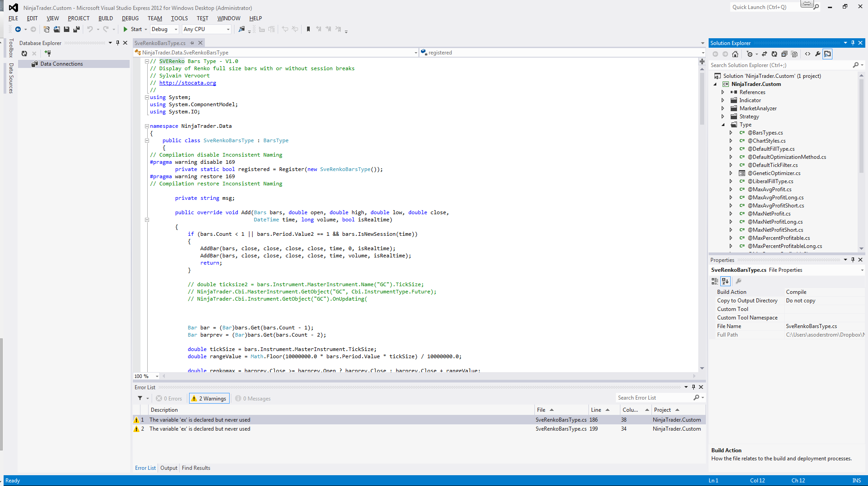Click Pending Changes Filter clock icon
Image resolution: width=868 pixels, height=486 pixels.
750,54
